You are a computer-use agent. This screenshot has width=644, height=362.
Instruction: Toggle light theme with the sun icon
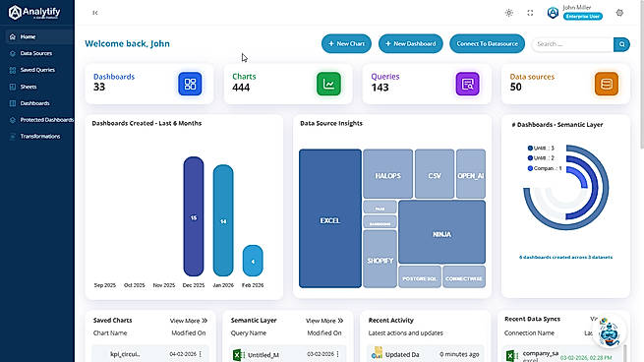coord(509,13)
